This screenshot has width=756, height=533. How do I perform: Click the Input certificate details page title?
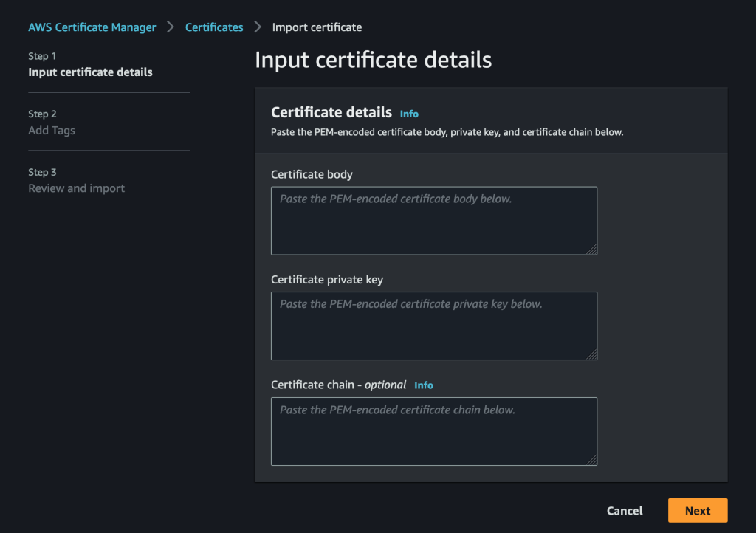tap(373, 60)
